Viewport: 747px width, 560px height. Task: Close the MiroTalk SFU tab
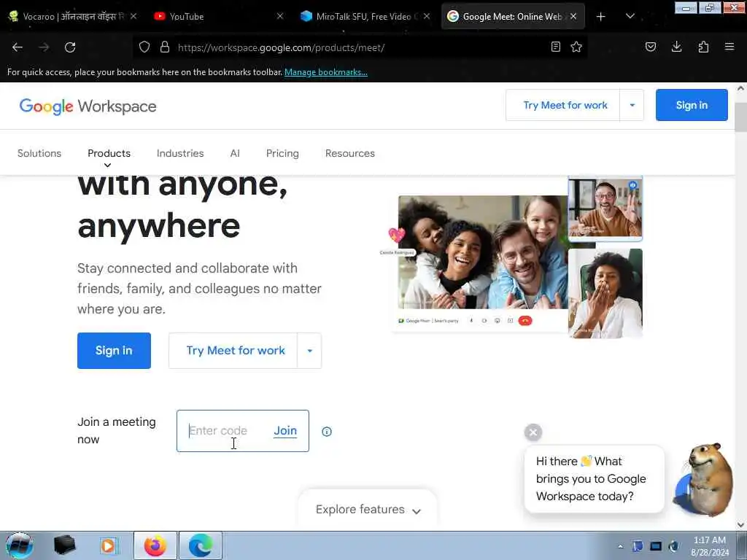426,16
